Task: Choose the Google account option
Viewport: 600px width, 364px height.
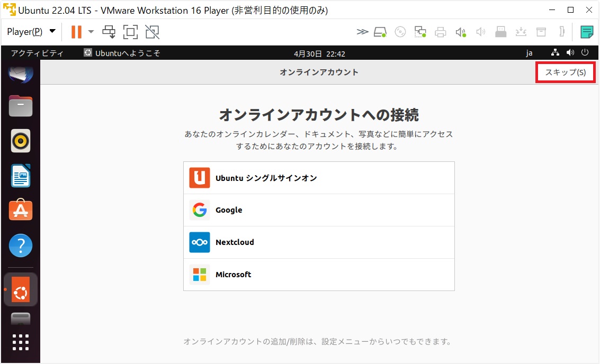Action: [x=319, y=210]
